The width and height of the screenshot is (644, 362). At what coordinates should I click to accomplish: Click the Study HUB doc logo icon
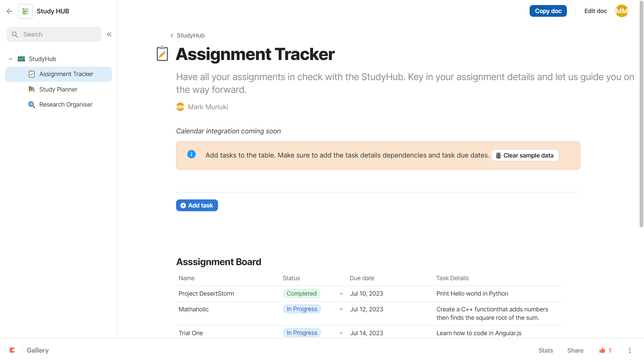pos(25,11)
